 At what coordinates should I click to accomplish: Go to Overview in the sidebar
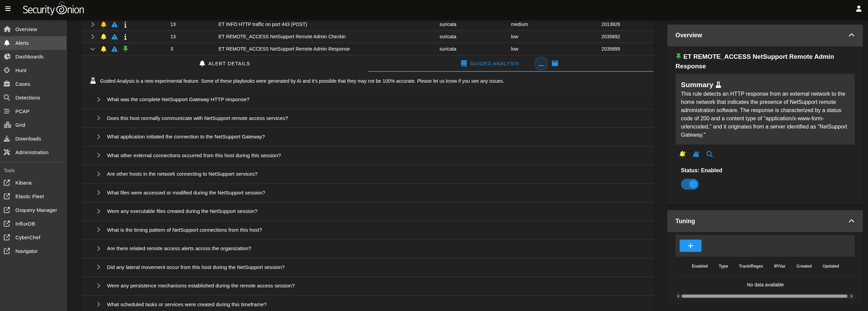(33, 29)
